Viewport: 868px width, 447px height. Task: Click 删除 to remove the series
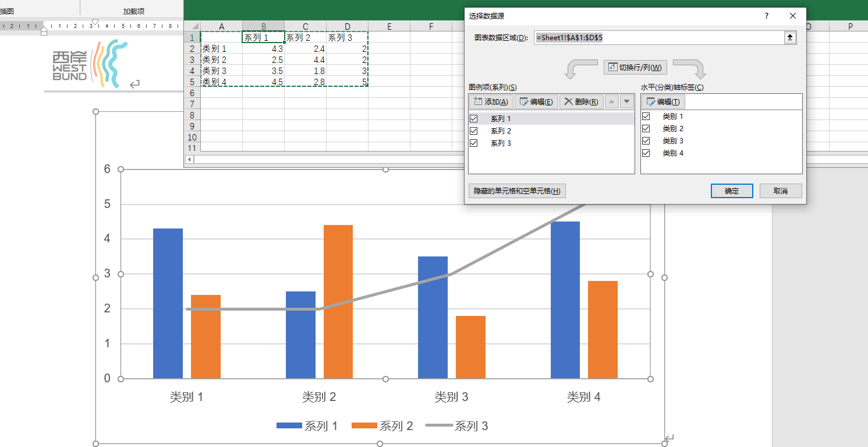tap(581, 102)
